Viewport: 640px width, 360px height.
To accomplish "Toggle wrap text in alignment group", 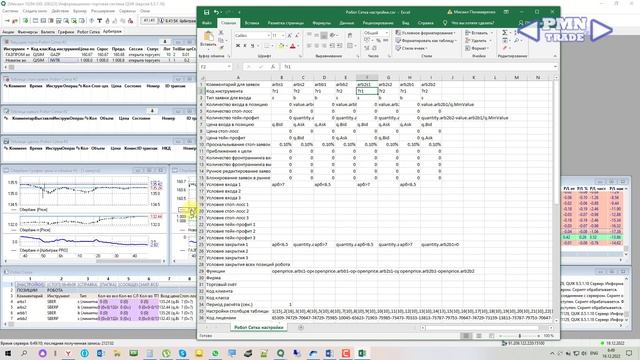I will pos(350,36).
